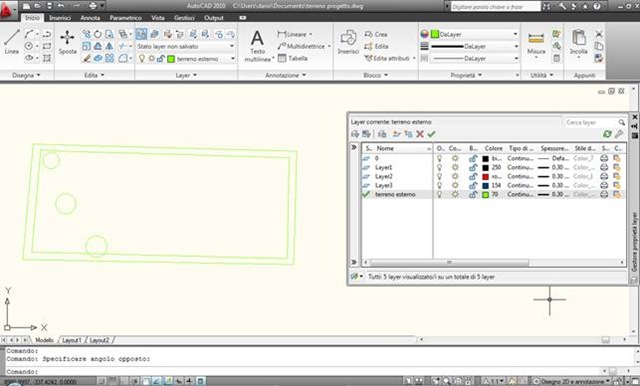Toggle lightbulb visibility for Layer1
Image resolution: width=640 pixels, height=386 pixels.
coord(440,167)
